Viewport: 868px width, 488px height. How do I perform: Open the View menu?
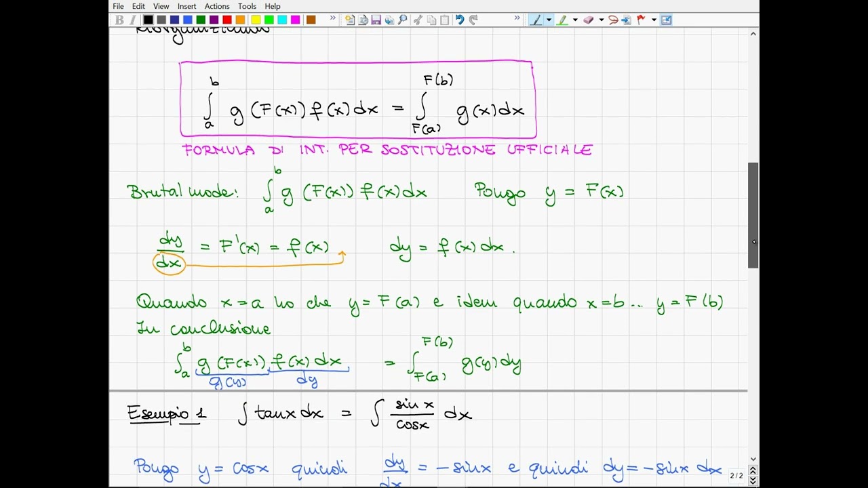point(161,6)
